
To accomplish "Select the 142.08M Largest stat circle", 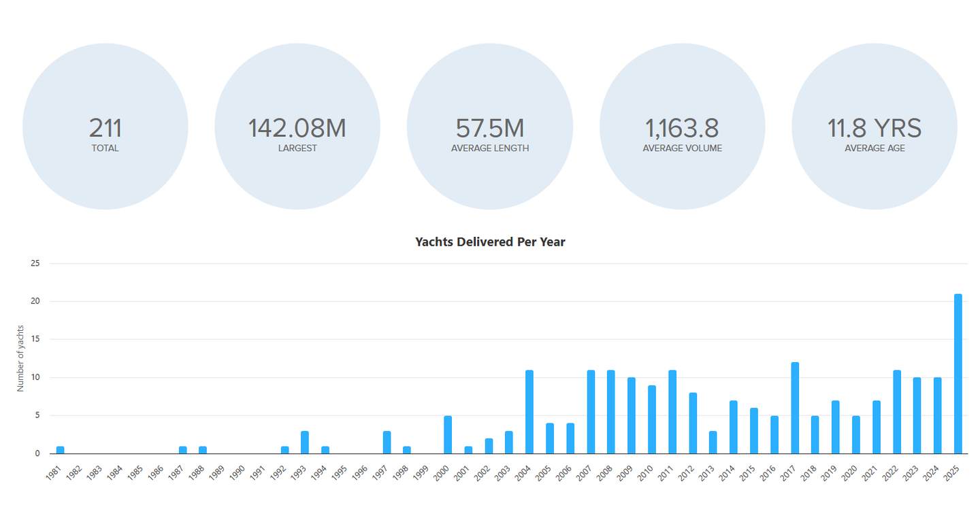I will coord(297,127).
